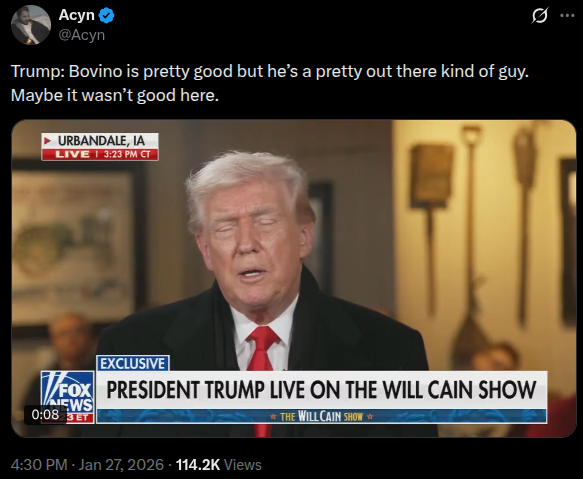Click The Will Cain Show ticker bar
The width and height of the screenshot is (583, 479).
coord(321,416)
